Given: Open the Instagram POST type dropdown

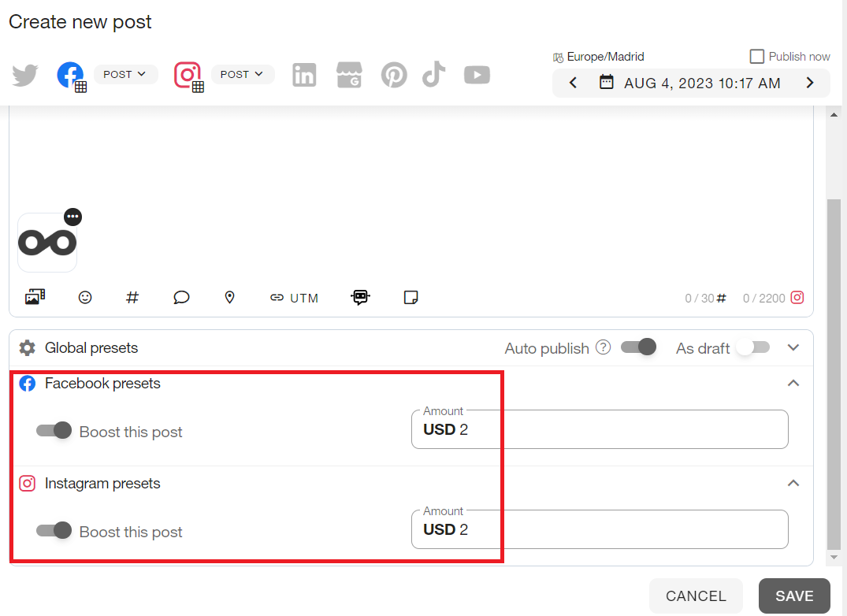Looking at the screenshot, I should coord(242,74).
